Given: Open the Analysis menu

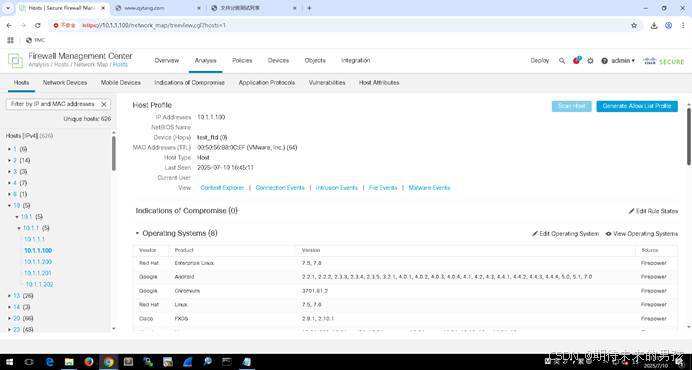Looking at the screenshot, I should (206, 60).
